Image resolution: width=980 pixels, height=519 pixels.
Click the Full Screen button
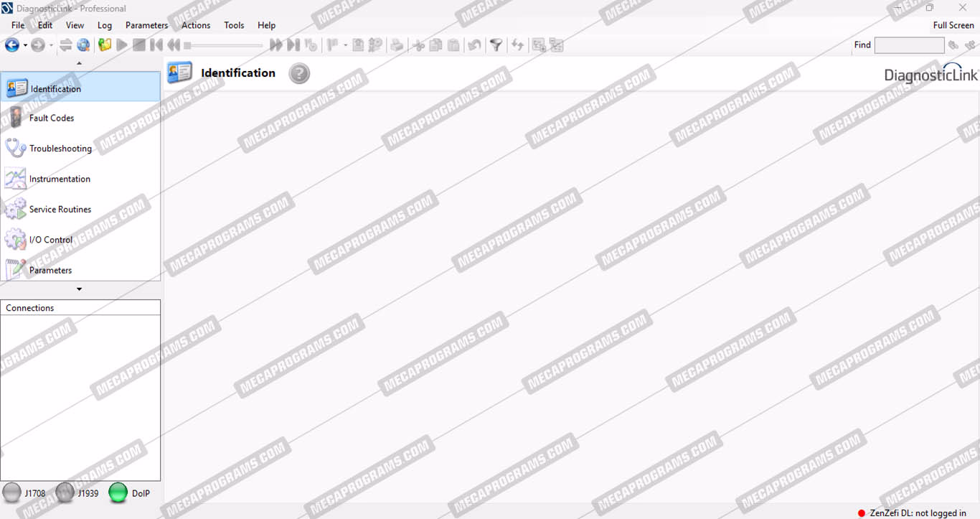click(953, 25)
